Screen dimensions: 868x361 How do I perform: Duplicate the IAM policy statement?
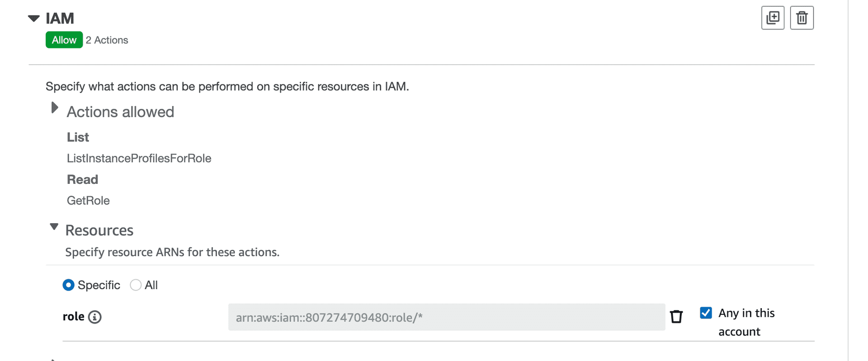click(x=773, y=18)
